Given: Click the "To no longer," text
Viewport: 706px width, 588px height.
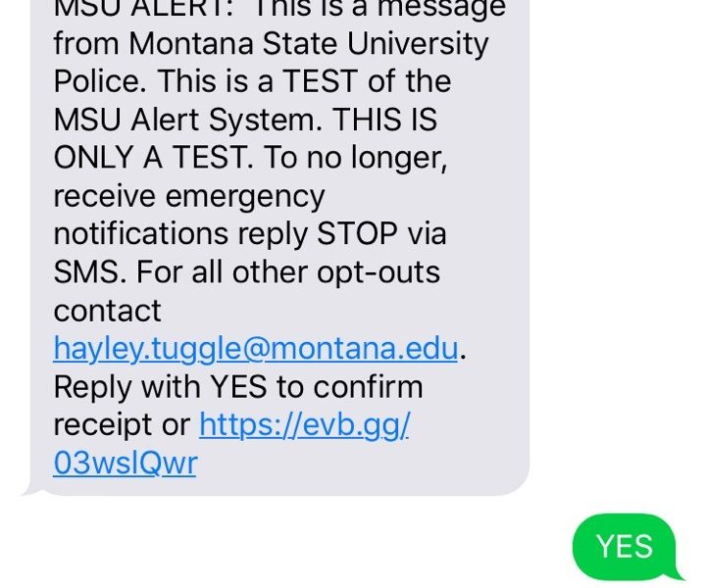Looking at the screenshot, I should (358, 158).
